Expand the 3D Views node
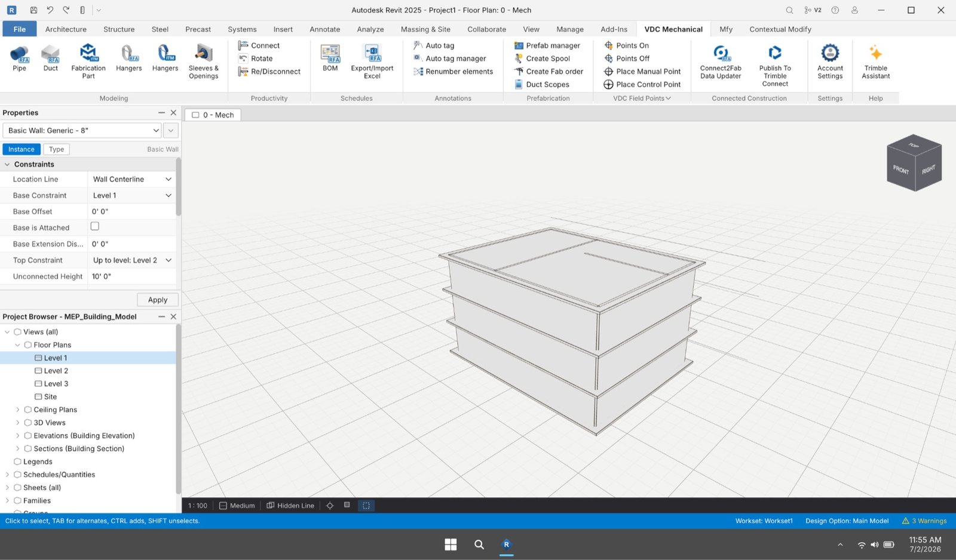The image size is (956, 560). click(x=17, y=423)
